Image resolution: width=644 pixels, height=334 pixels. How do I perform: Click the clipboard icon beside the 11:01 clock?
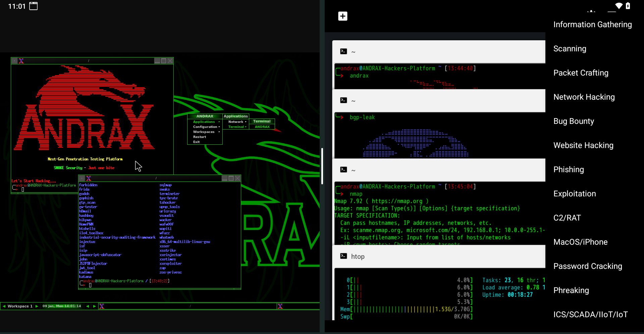(33, 6)
